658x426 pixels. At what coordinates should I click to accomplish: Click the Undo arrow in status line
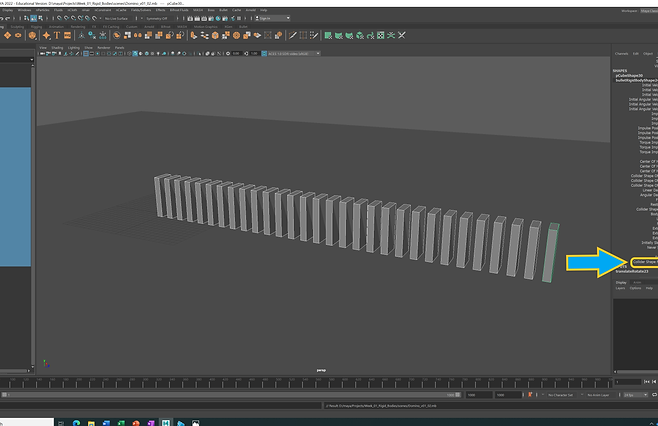tap(2, 18)
